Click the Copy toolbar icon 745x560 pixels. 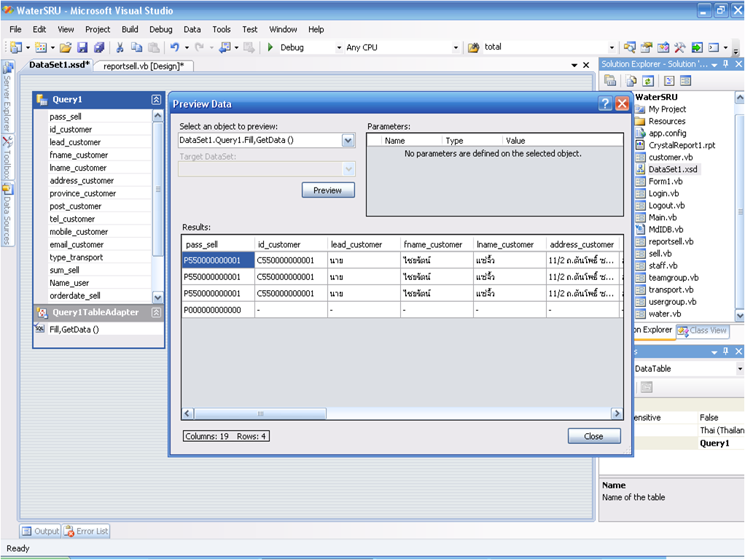137,47
